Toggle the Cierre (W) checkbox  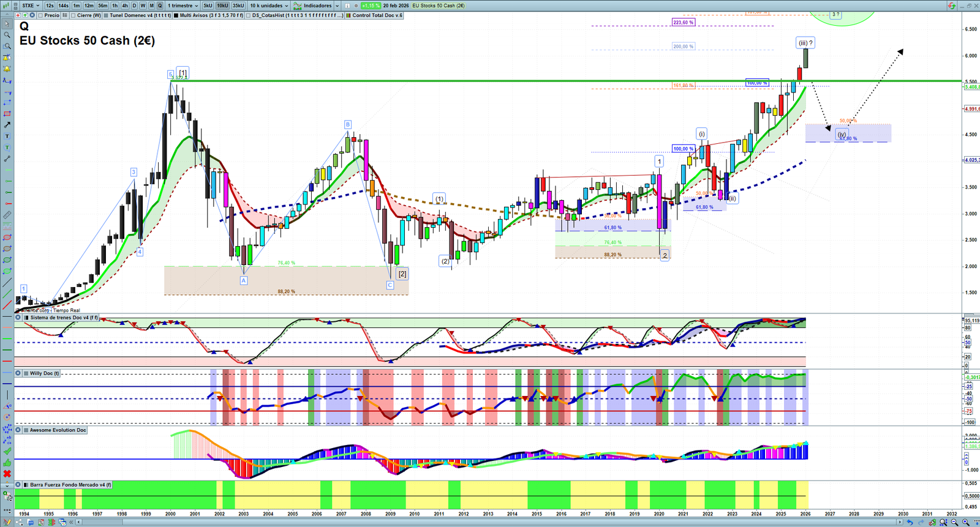pos(73,15)
